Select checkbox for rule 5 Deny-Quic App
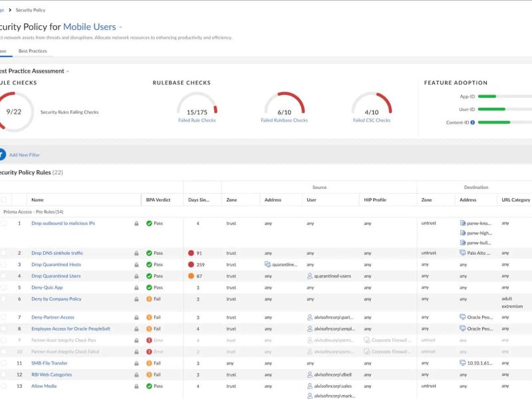This screenshot has height=399, width=532. [3, 288]
